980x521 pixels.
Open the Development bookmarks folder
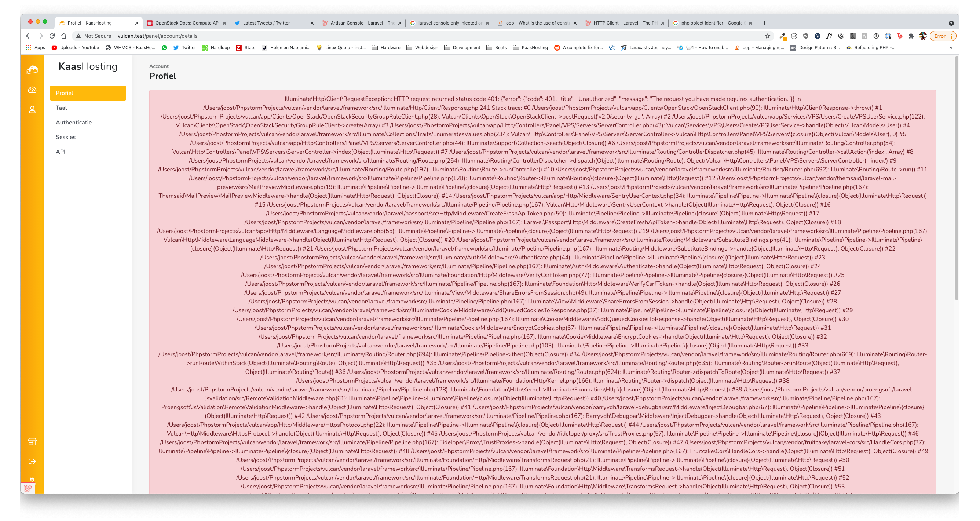(x=462, y=48)
